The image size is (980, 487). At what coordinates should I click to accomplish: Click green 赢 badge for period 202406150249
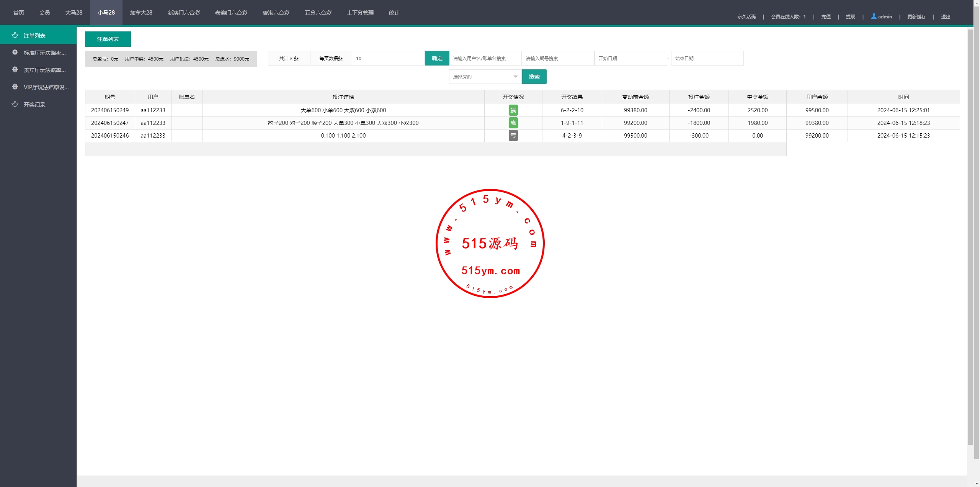(513, 110)
